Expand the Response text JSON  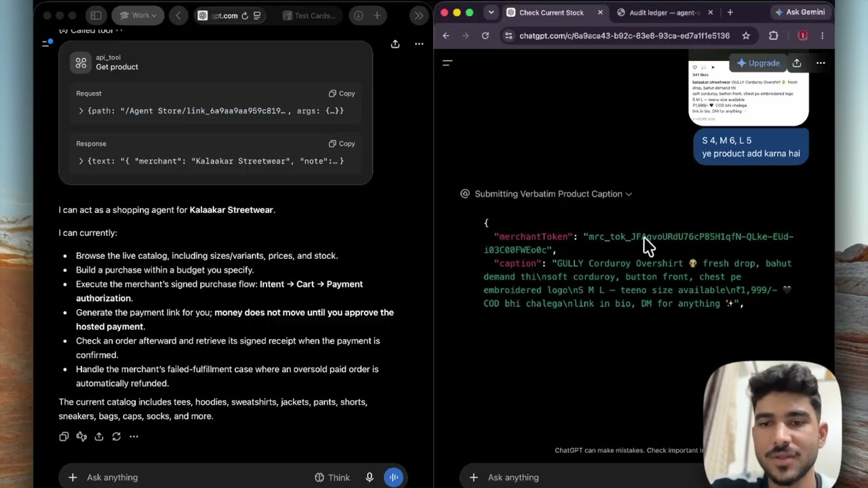pyautogui.click(x=81, y=161)
